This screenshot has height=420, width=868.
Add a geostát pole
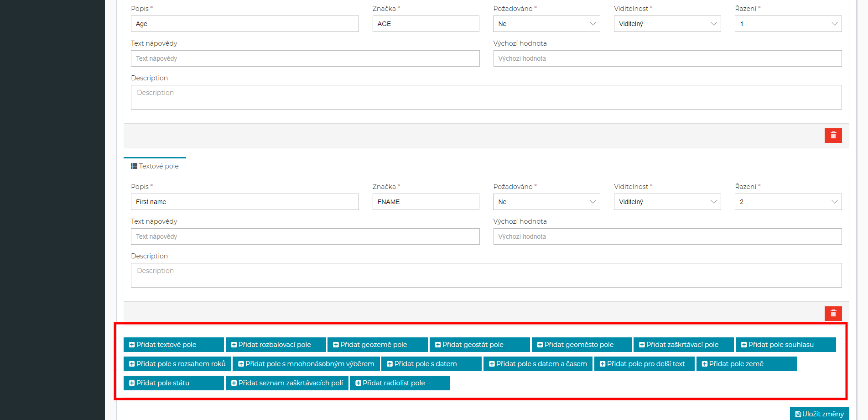[480, 345]
